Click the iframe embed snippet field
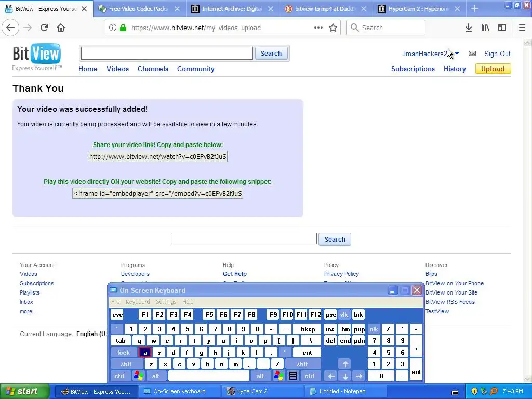The image size is (532, 399). [158, 194]
